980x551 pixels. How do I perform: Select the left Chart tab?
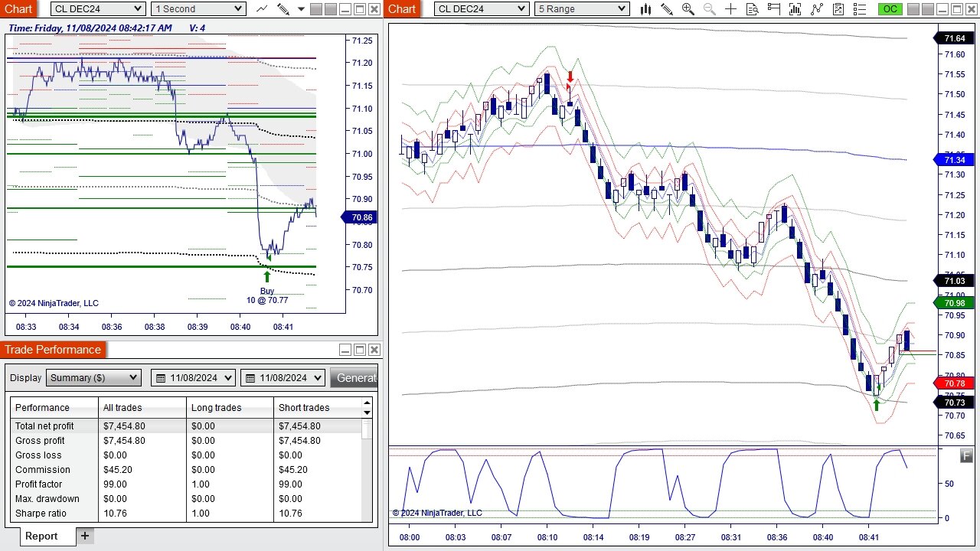click(18, 9)
